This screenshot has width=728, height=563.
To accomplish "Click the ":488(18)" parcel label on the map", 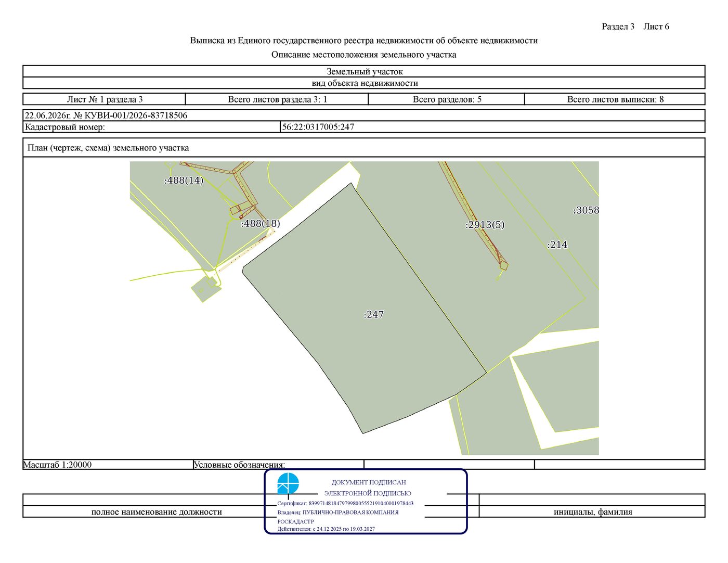I will tap(261, 223).
